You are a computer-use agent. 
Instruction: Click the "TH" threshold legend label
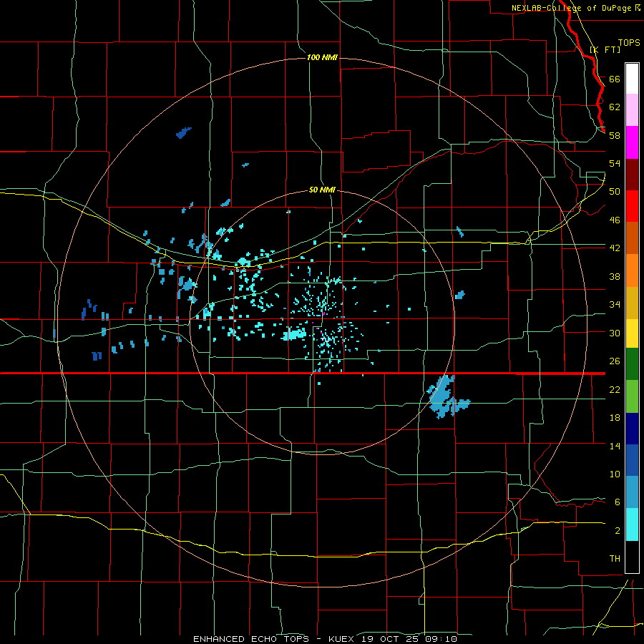[615, 559]
